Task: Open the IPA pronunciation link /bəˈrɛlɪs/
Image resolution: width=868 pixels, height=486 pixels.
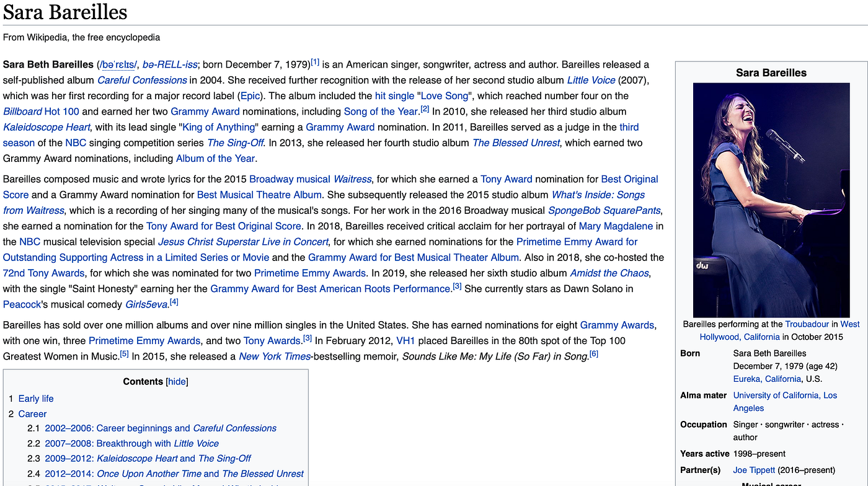Action: pyautogui.click(x=117, y=64)
